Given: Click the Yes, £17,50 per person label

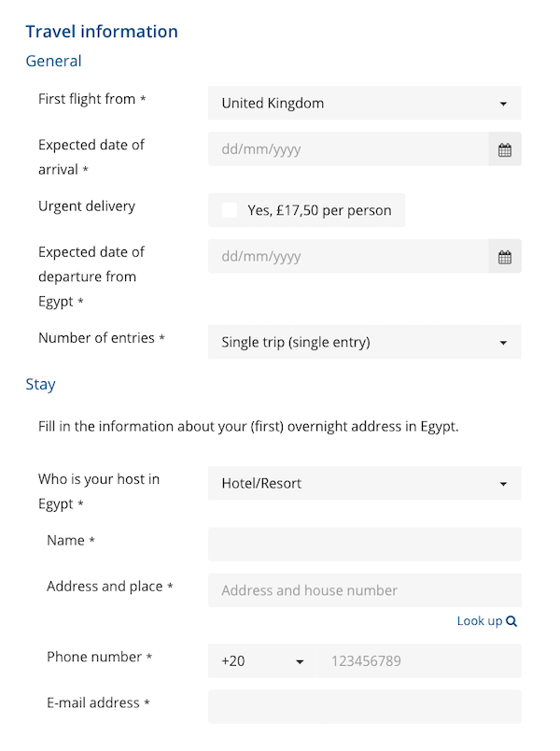Looking at the screenshot, I should pos(319,210).
